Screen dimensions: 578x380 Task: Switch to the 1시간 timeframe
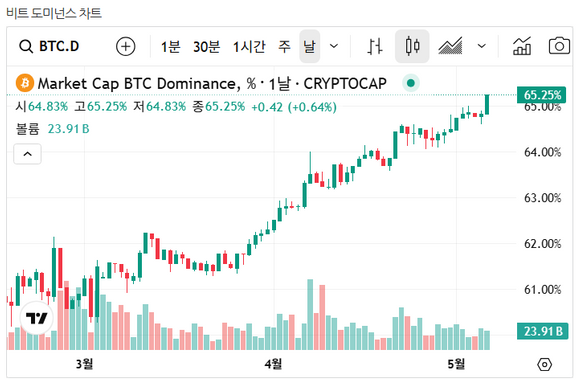coord(249,46)
